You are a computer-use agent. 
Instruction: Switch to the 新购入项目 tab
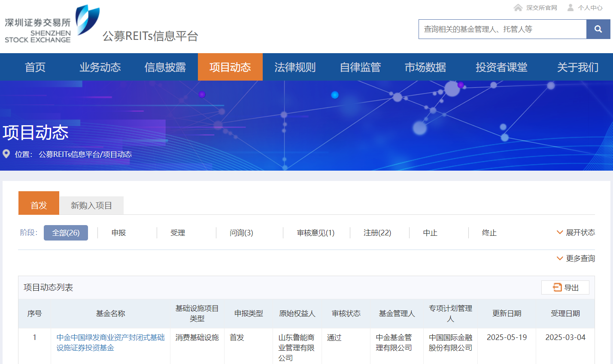(x=91, y=206)
